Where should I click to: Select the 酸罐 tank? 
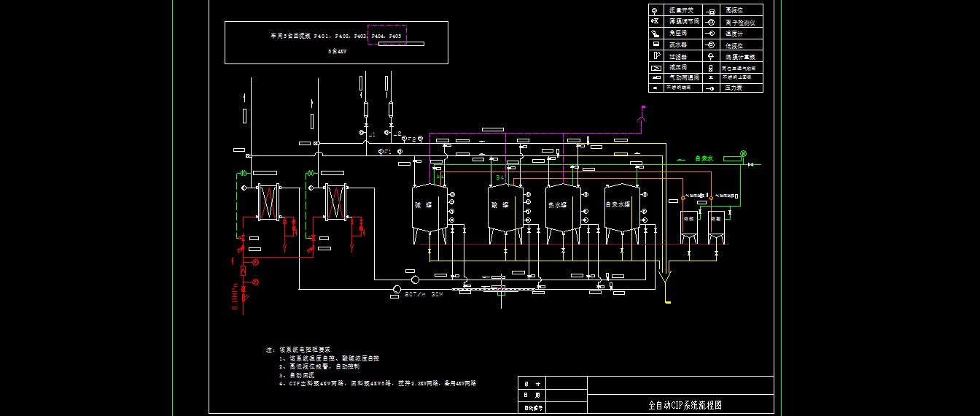click(x=505, y=213)
